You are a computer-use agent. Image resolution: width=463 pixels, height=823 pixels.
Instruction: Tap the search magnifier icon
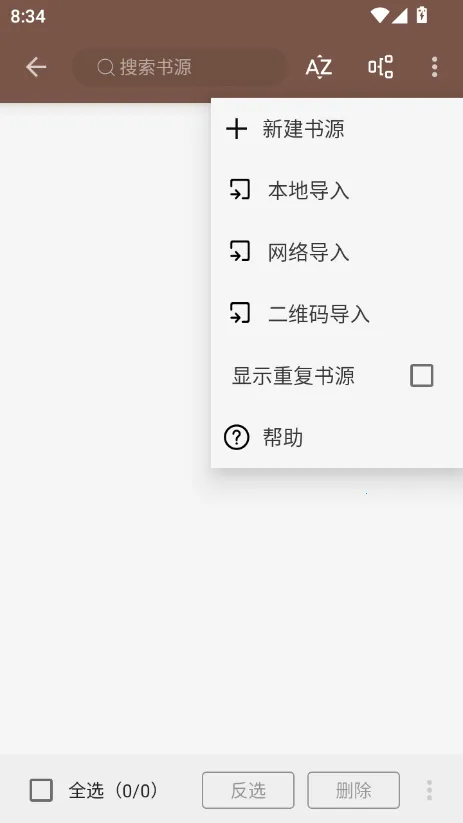(106, 67)
